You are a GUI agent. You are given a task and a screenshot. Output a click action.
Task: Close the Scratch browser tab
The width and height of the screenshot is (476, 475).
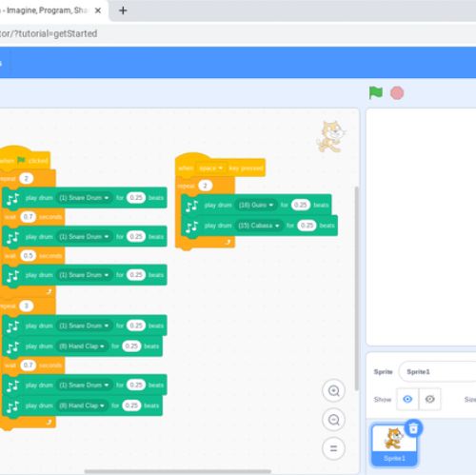98,10
